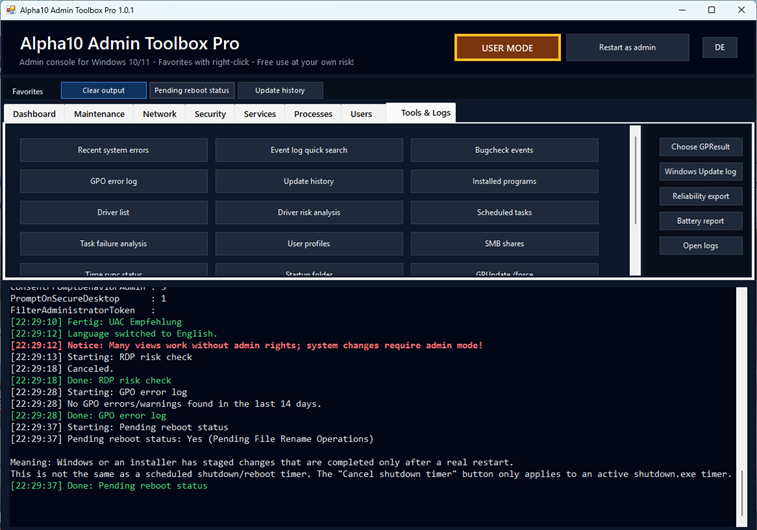The height and width of the screenshot is (530, 757).
Task: Select the Services tab
Action: tap(260, 114)
